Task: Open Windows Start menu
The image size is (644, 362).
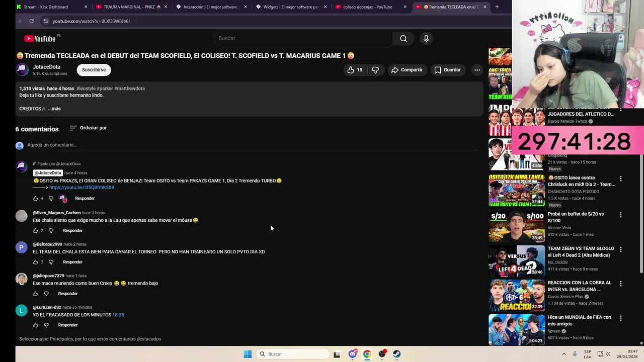Action: click(x=248, y=354)
